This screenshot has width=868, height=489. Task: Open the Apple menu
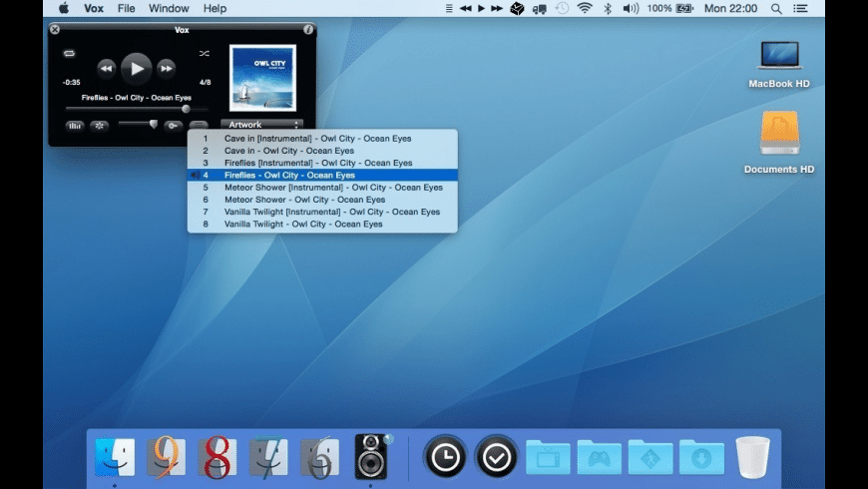[x=64, y=8]
